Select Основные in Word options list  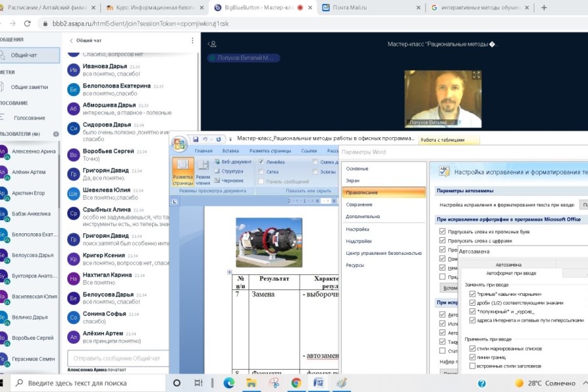[x=384, y=169]
